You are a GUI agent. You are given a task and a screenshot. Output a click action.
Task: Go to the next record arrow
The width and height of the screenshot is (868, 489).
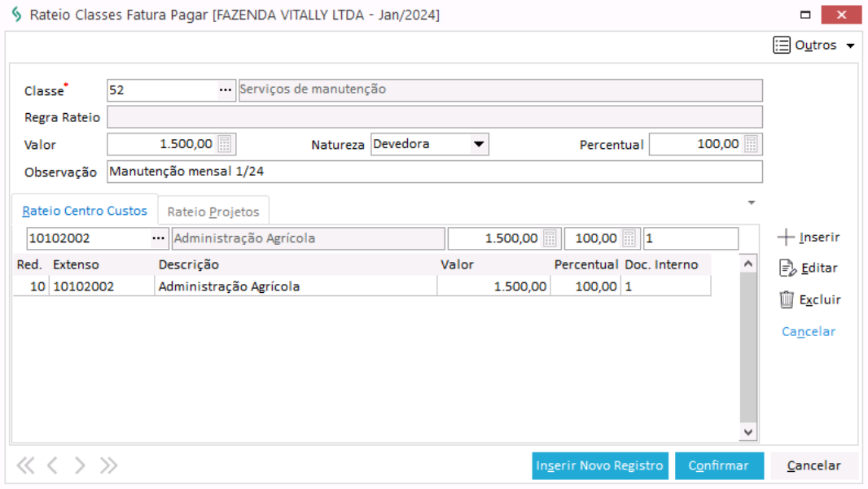click(80, 465)
